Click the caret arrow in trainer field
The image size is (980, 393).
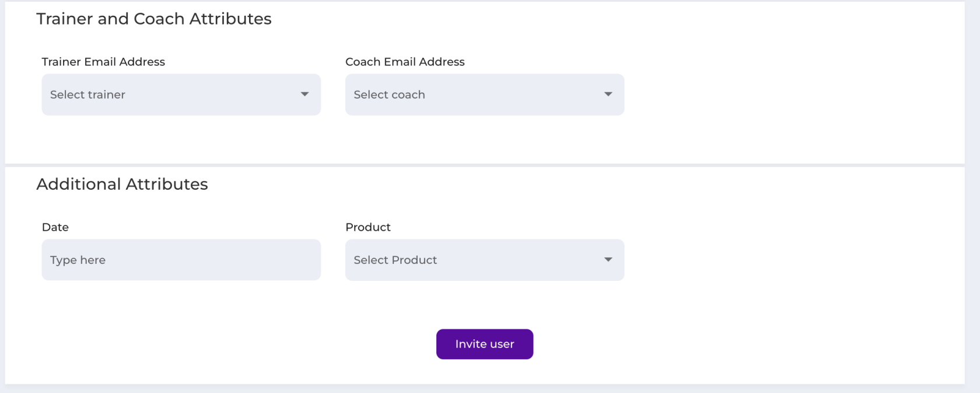click(x=304, y=95)
